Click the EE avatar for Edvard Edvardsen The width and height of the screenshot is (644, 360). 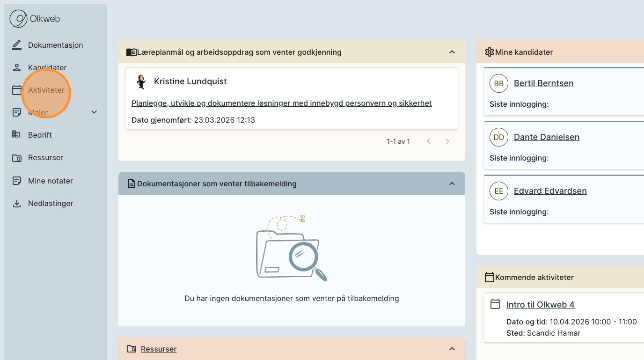pyautogui.click(x=498, y=191)
